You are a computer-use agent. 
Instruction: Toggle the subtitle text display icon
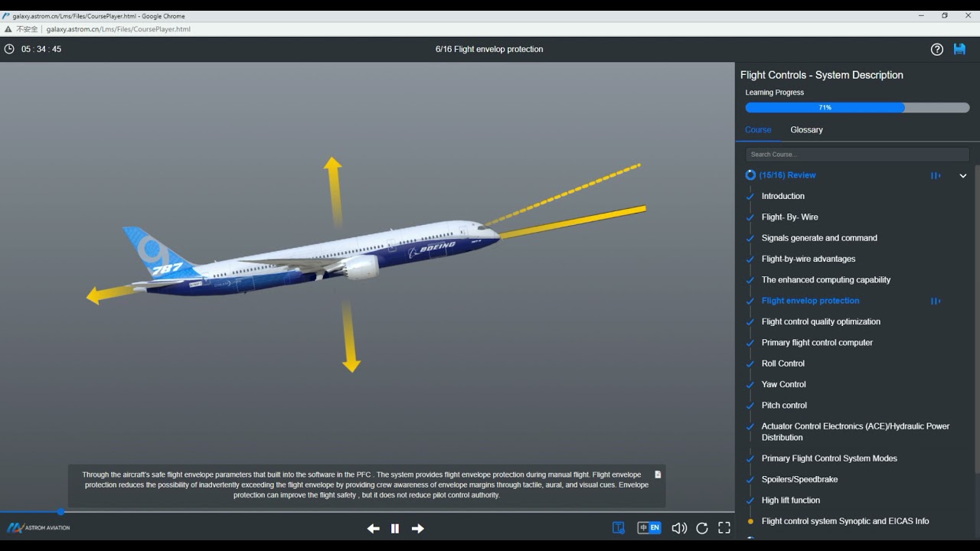619,528
